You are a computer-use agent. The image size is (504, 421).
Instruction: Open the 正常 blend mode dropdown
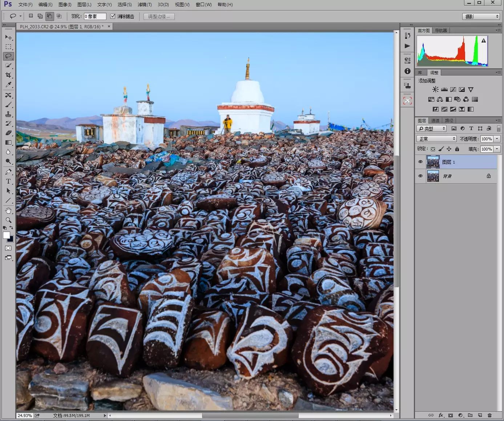pyautogui.click(x=436, y=139)
